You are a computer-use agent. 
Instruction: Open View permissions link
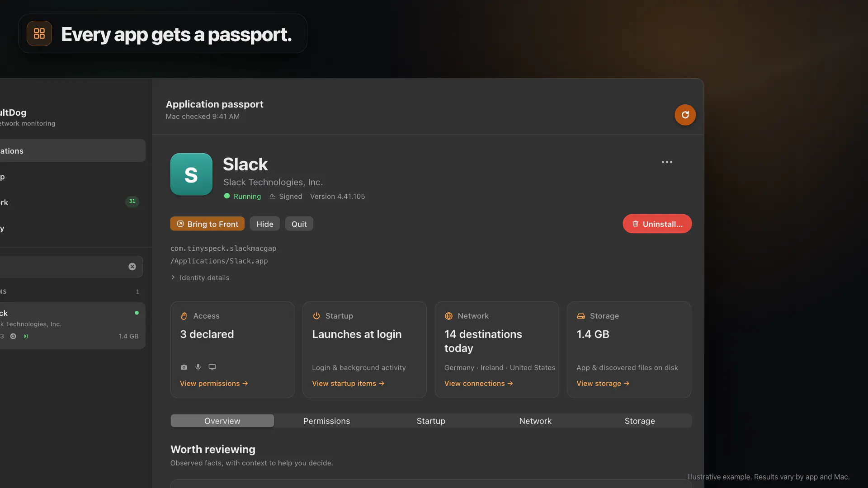click(x=214, y=384)
